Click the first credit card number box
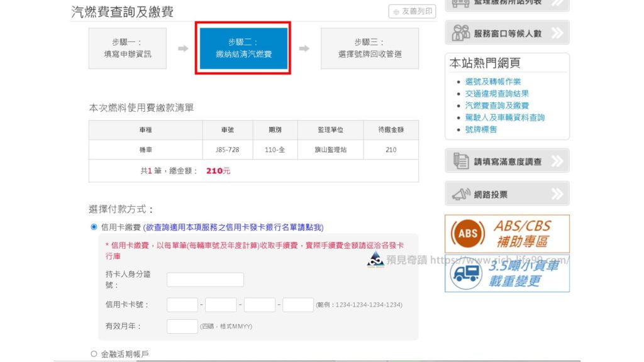Screen dimensions: 644x362 coord(182,305)
